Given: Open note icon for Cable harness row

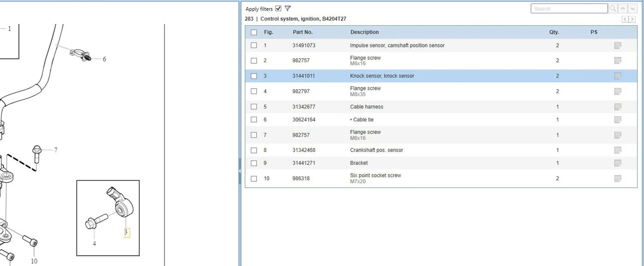Looking at the screenshot, I should 617,107.
